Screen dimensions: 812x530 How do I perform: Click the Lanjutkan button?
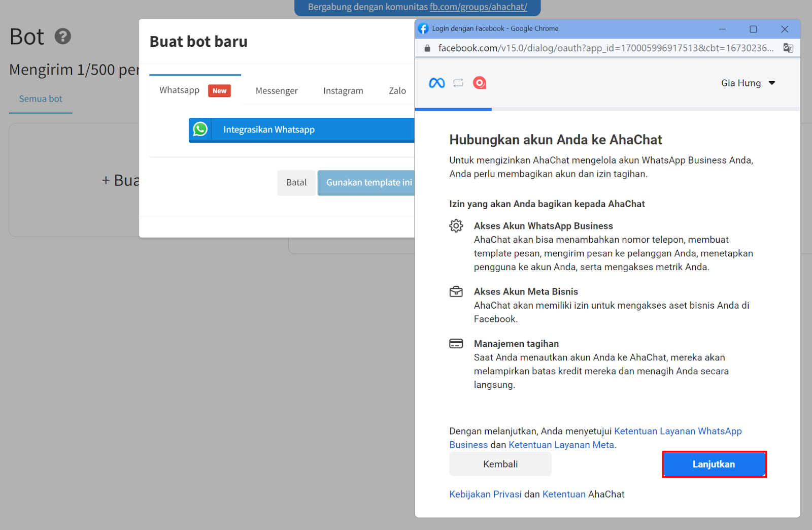(x=714, y=464)
